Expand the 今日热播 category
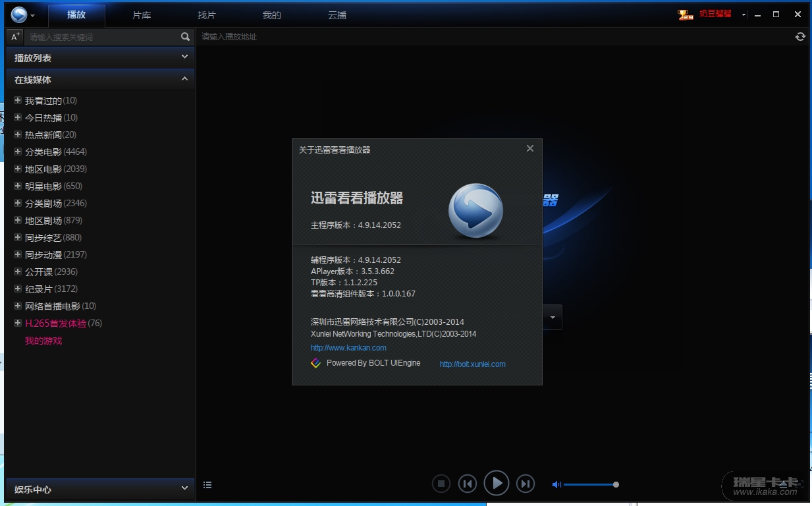Screen dimensions: 812x506 (x=18, y=118)
